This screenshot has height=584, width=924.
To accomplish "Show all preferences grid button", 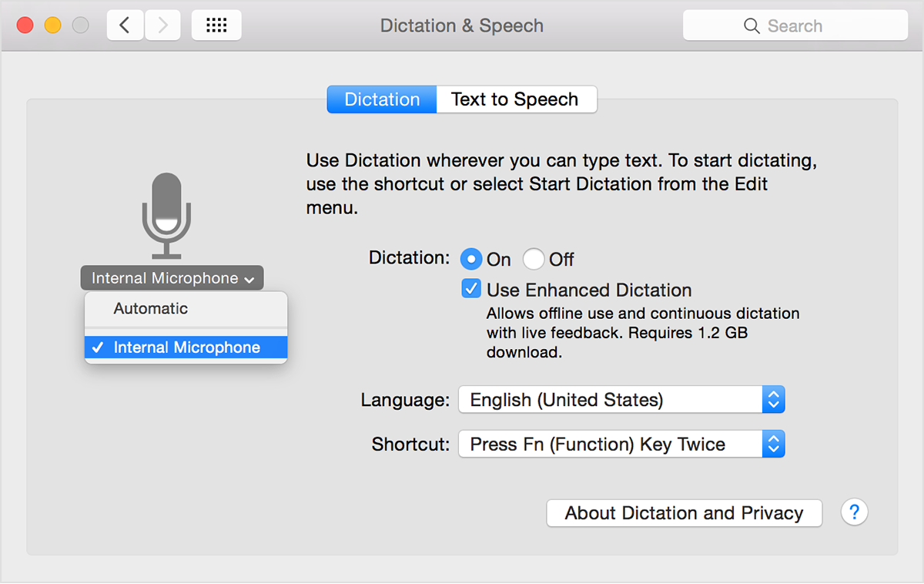I will [216, 25].
